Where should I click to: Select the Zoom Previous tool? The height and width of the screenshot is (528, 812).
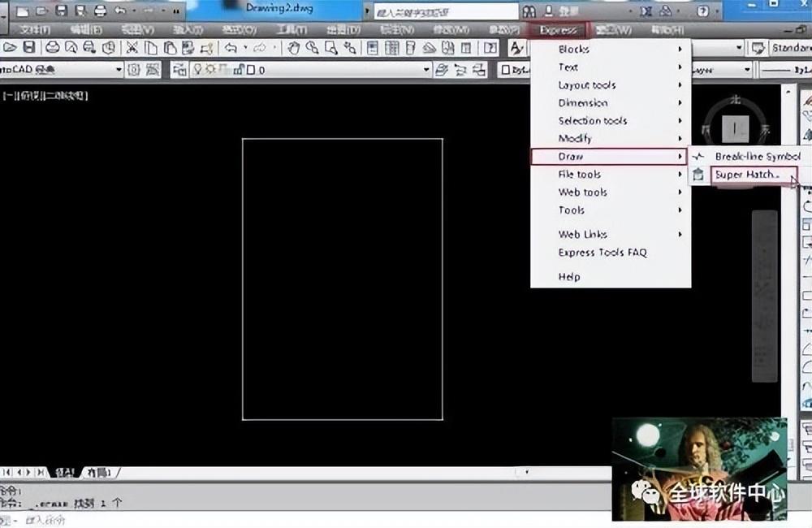(350, 48)
